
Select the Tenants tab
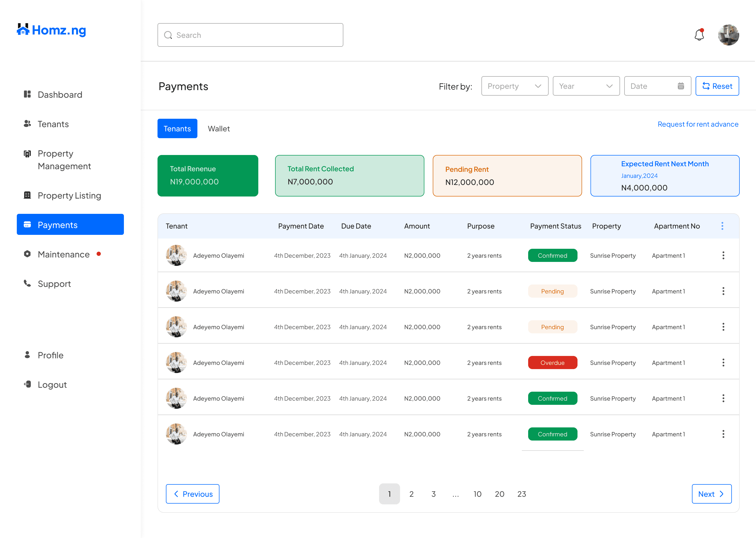177,128
